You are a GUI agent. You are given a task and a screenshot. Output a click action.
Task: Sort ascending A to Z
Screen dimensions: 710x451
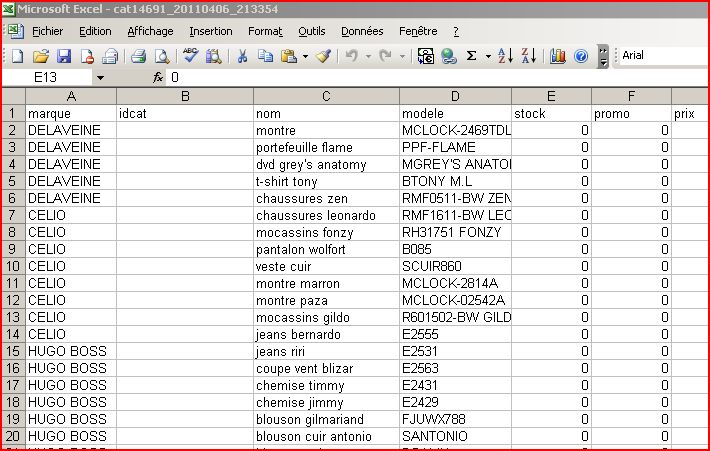505,56
